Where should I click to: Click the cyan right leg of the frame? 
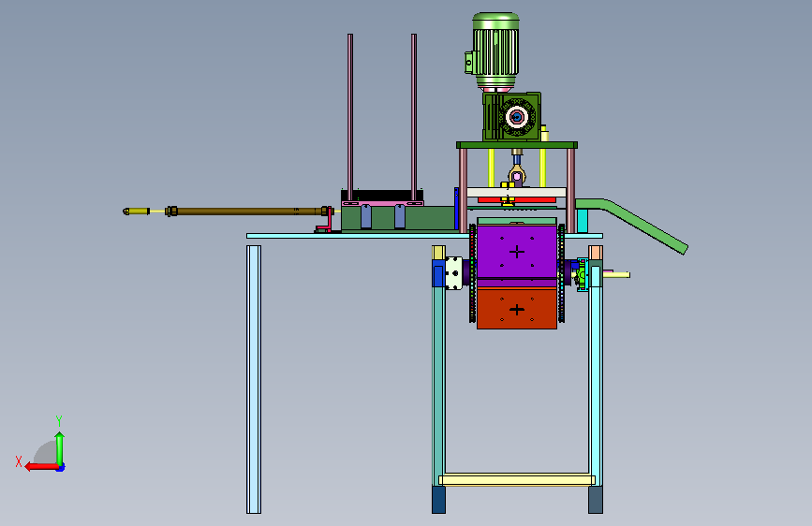point(596,375)
